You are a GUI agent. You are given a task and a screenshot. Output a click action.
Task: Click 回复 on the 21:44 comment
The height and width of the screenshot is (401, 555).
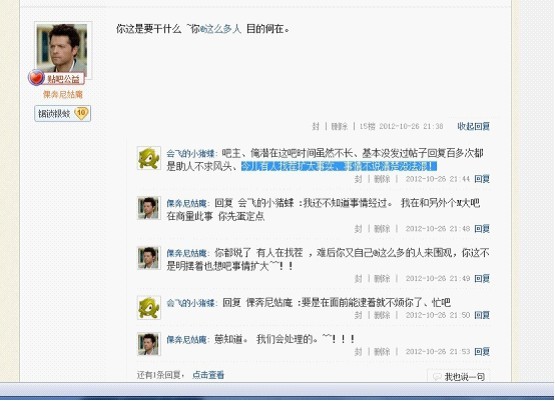pos(482,179)
